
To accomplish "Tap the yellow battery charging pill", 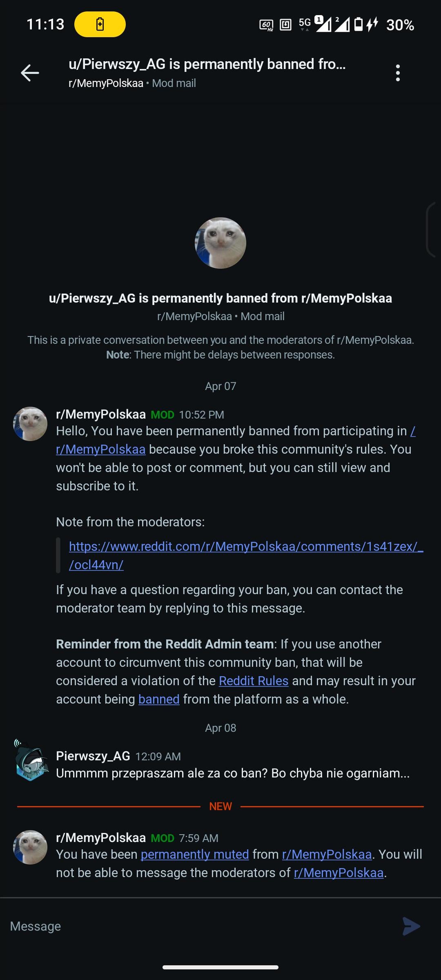I will 100,24.
